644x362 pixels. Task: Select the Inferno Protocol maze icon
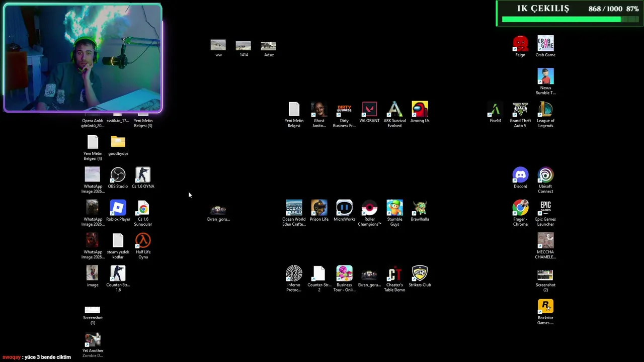(x=294, y=274)
